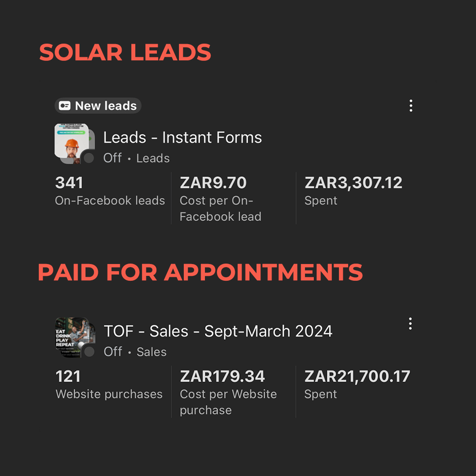Click the Off status text under TOF - Sales
Screen dimensions: 476x476
pos(113,352)
